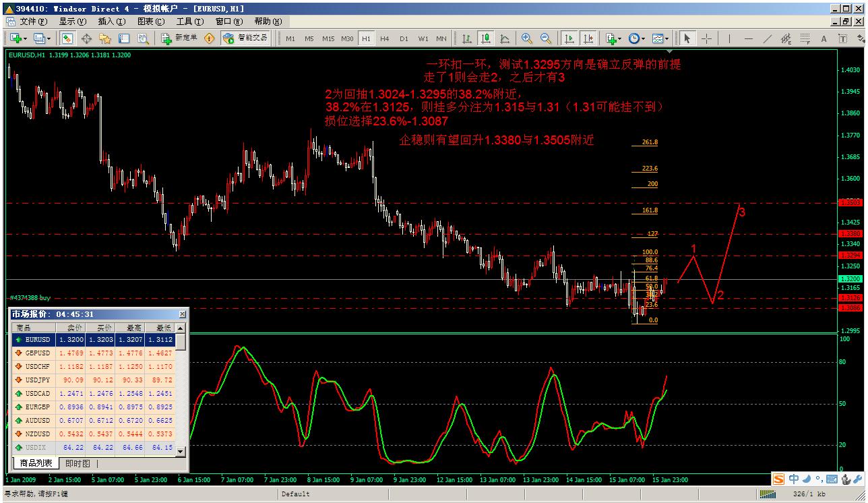The height and width of the screenshot is (503, 868).
Task: Close the 市场报价 window
Action: tap(183, 314)
